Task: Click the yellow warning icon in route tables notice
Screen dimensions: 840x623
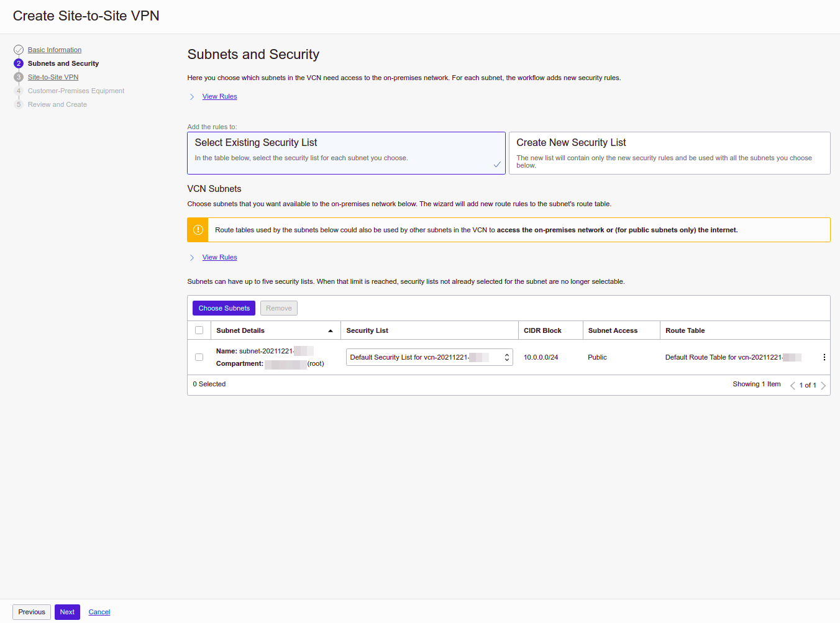Action: click(x=198, y=230)
